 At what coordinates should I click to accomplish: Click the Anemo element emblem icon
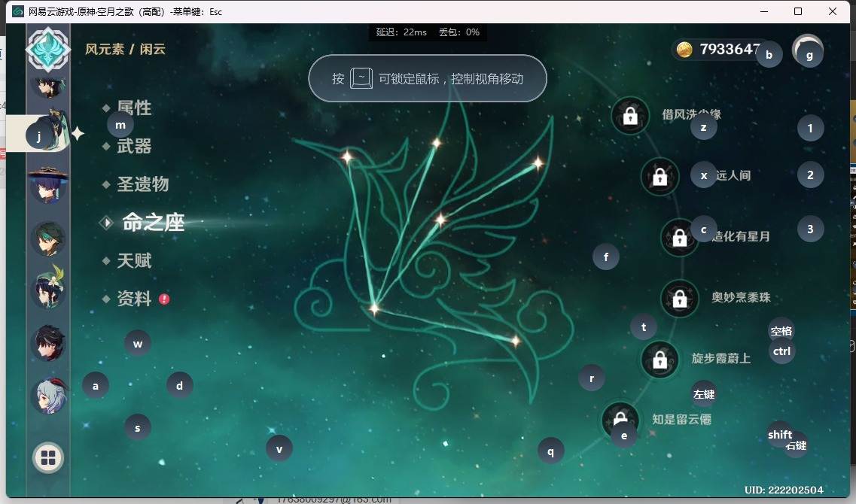pos(48,49)
